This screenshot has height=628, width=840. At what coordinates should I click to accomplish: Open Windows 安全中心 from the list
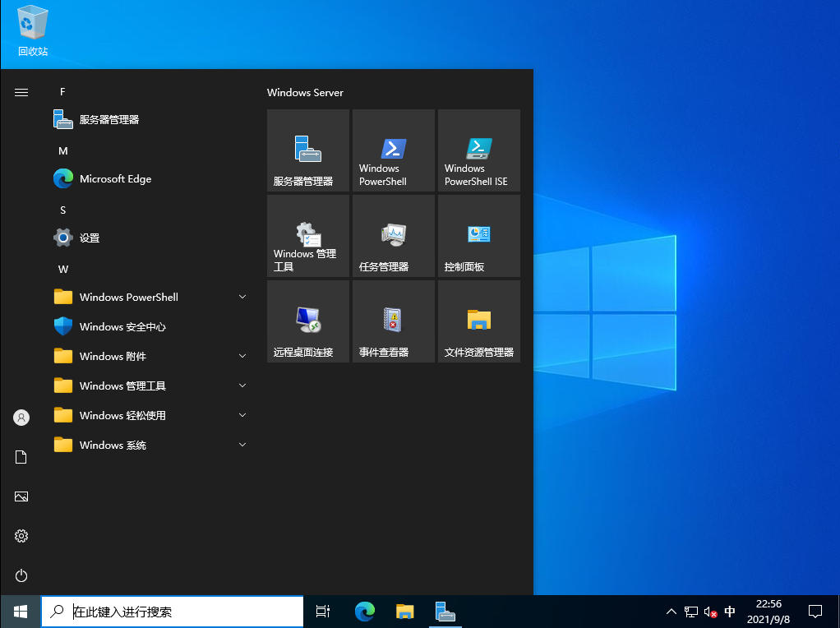[120, 326]
